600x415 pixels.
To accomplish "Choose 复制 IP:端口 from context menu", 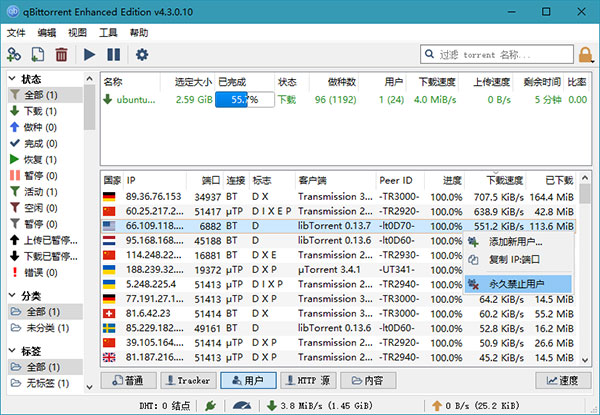I will [x=516, y=260].
